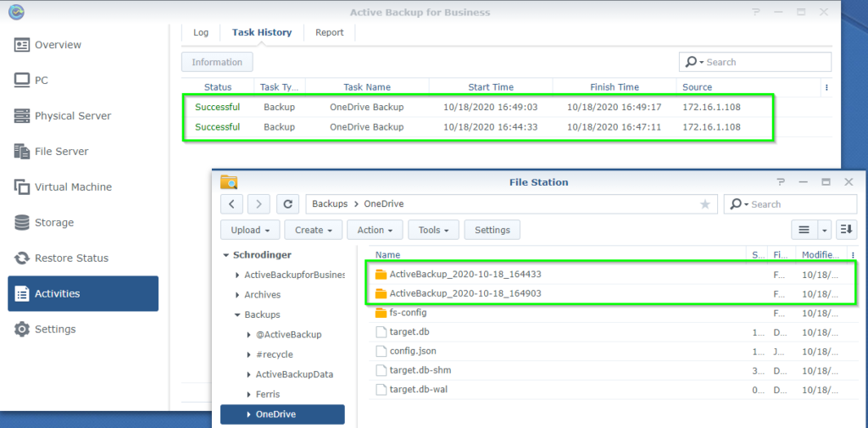The width and height of the screenshot is (868, 428).
Task: Open the Overview section icon
Action: [x=21, y=45]
